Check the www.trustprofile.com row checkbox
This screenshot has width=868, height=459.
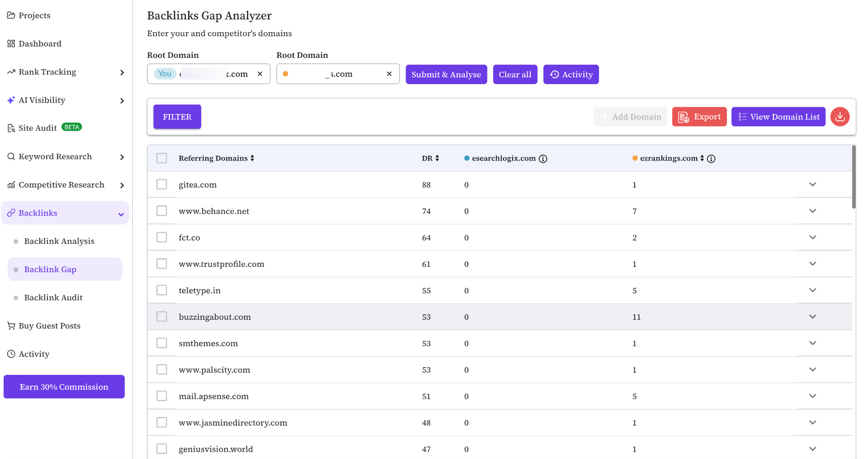click(x=162, y=264)
